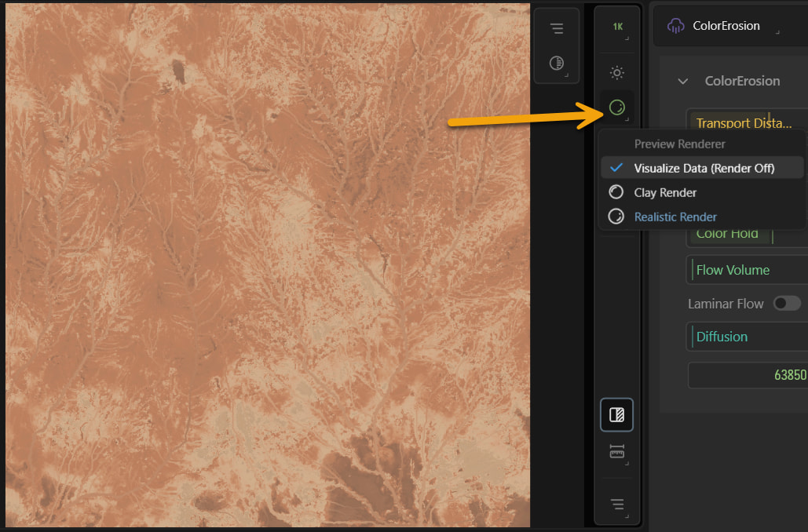Toggle the split view icon

click(616, 416)
